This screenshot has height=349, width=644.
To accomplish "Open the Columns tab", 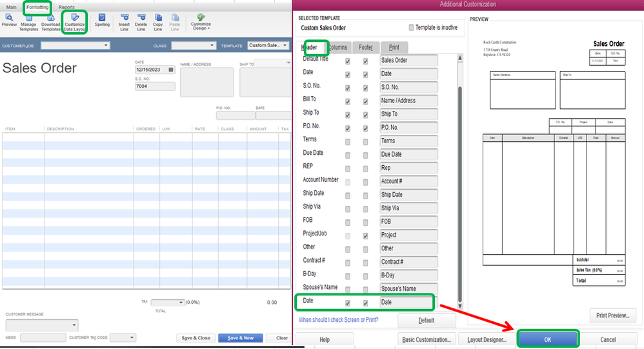I will (x=338, y=47).
